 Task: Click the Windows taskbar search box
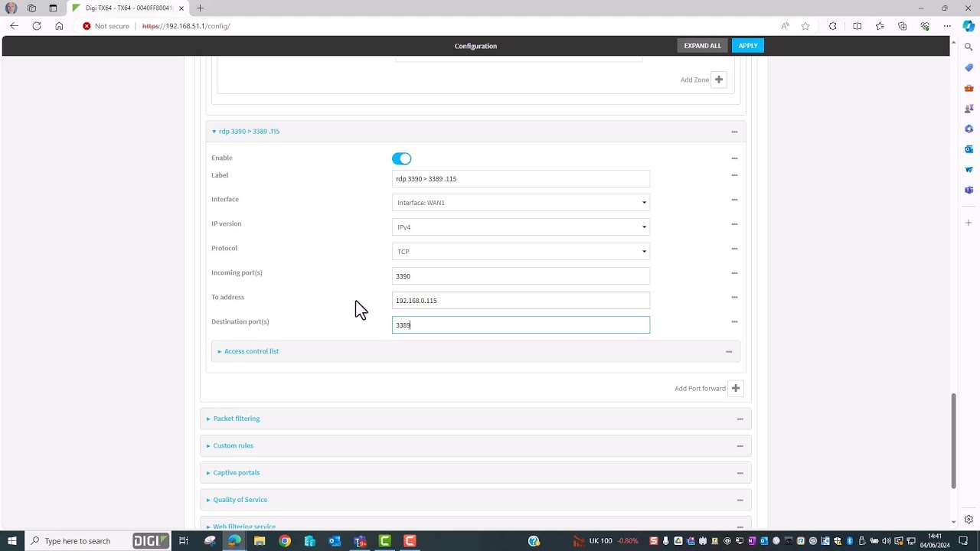pos(96,541)
